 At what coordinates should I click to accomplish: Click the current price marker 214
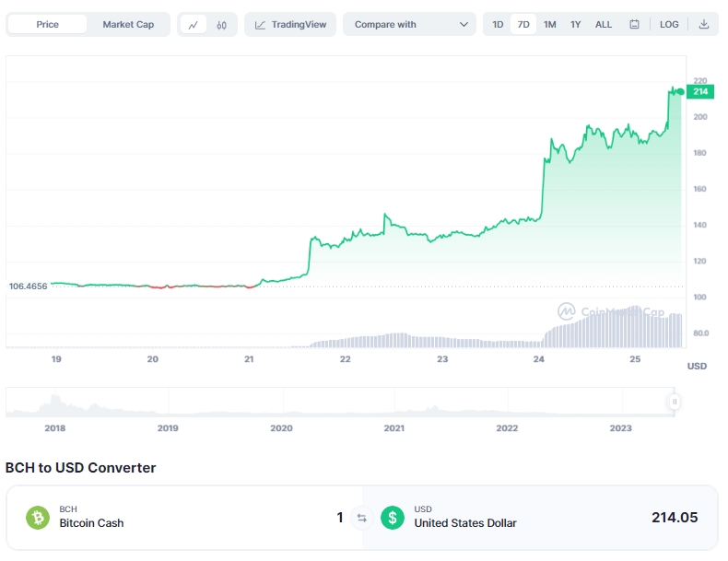pyautogui.click(x=700, y=92)
